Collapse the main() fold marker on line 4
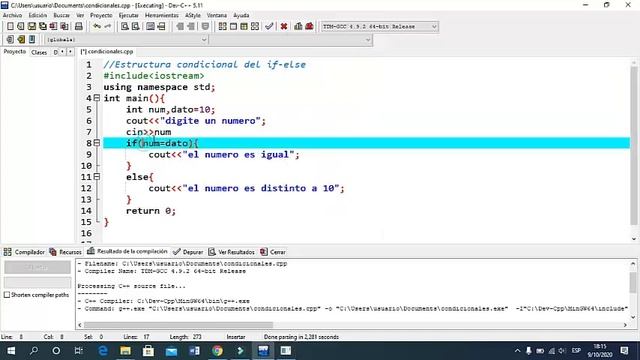Image resolution: width=640 pixels, height=360 pixels. 97,98
